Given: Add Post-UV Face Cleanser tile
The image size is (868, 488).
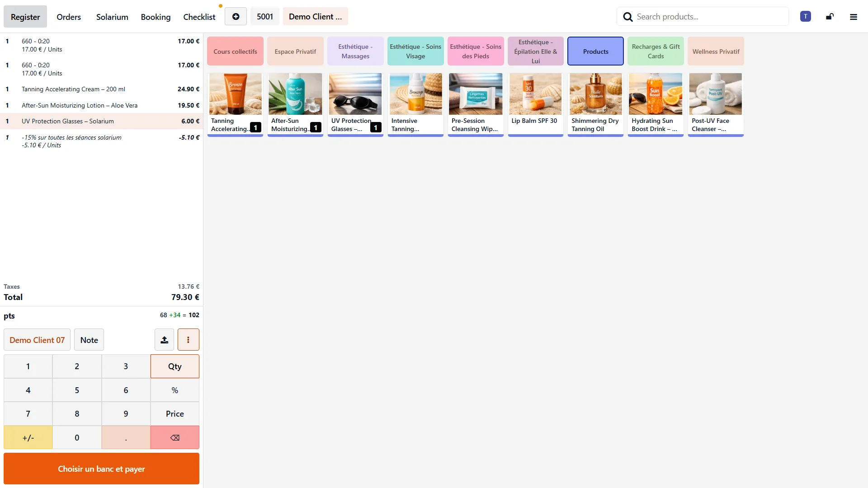Looking at the screenshot, I should tap(716, 104).
